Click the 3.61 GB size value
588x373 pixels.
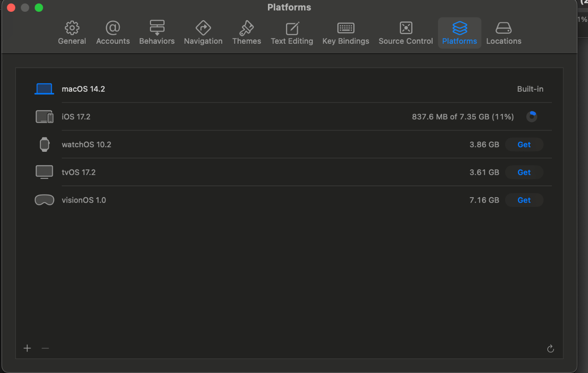point(484,172)
